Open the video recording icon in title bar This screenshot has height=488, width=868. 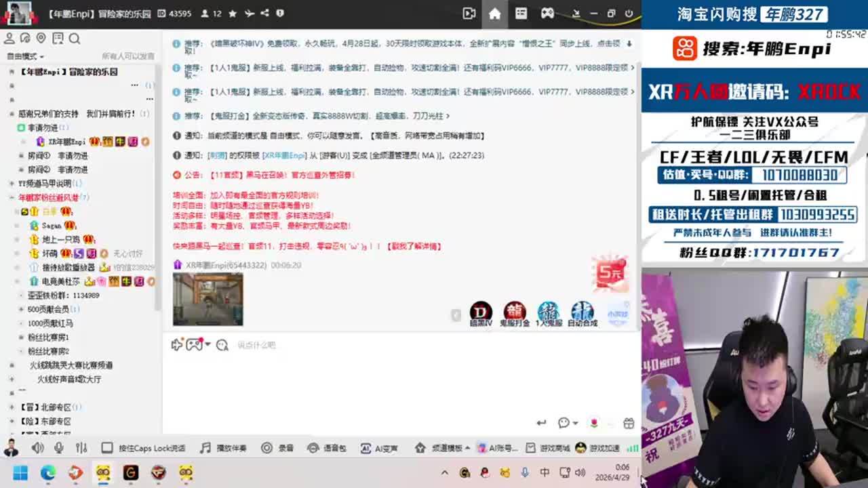click(469, 14)
